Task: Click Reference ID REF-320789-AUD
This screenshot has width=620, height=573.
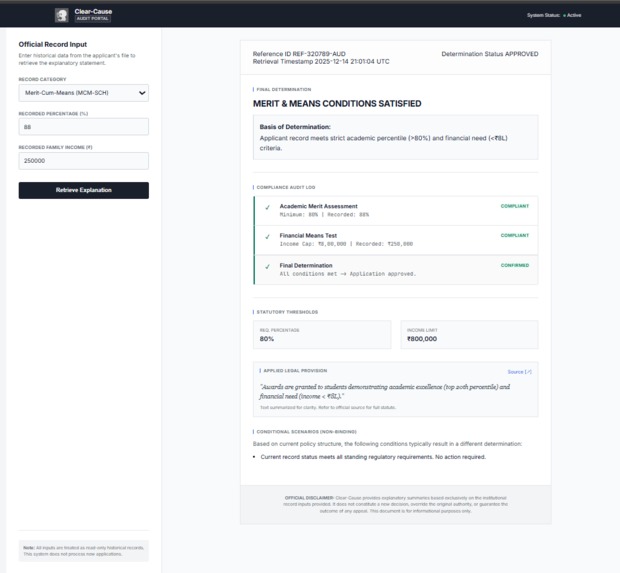Action: click(299, 54)
